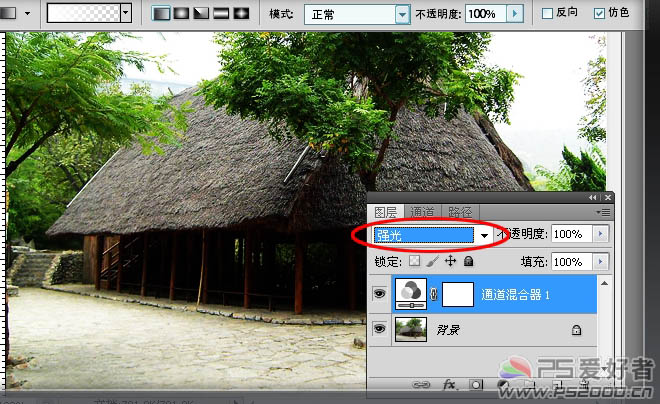Pick the angle gradient style icon
The image size is (660, 404).
202,14
